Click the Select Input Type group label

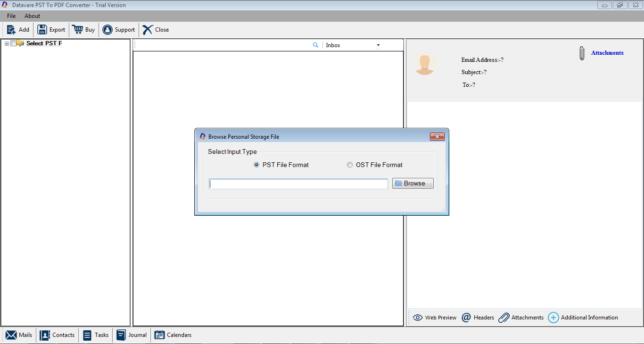[x=232, y=152]
